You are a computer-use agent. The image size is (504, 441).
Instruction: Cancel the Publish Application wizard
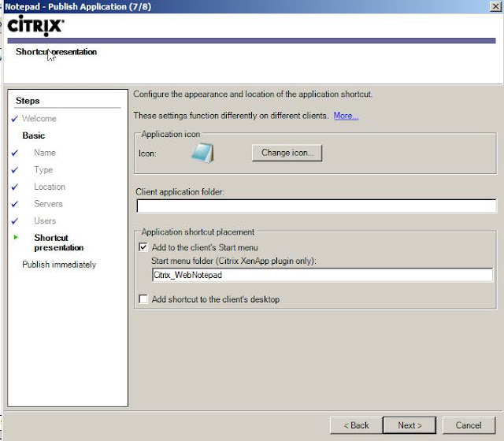coord(469,425)
